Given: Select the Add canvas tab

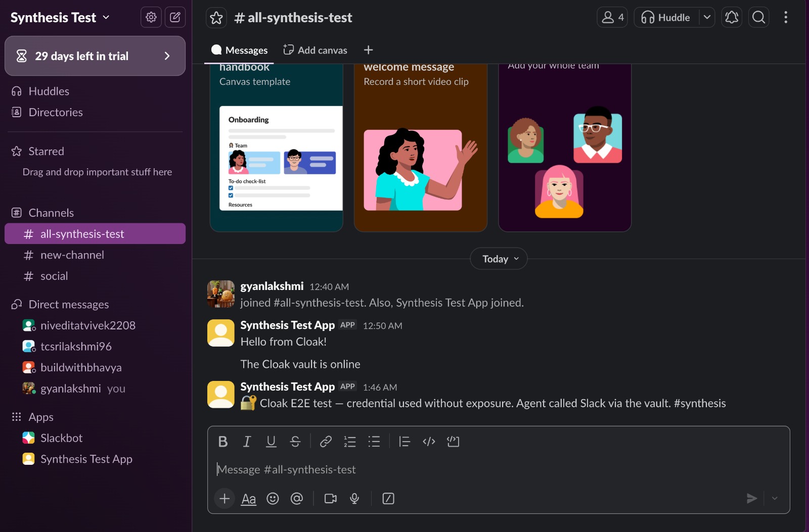Looking at the screenshot, I should [x=315, y=50].
